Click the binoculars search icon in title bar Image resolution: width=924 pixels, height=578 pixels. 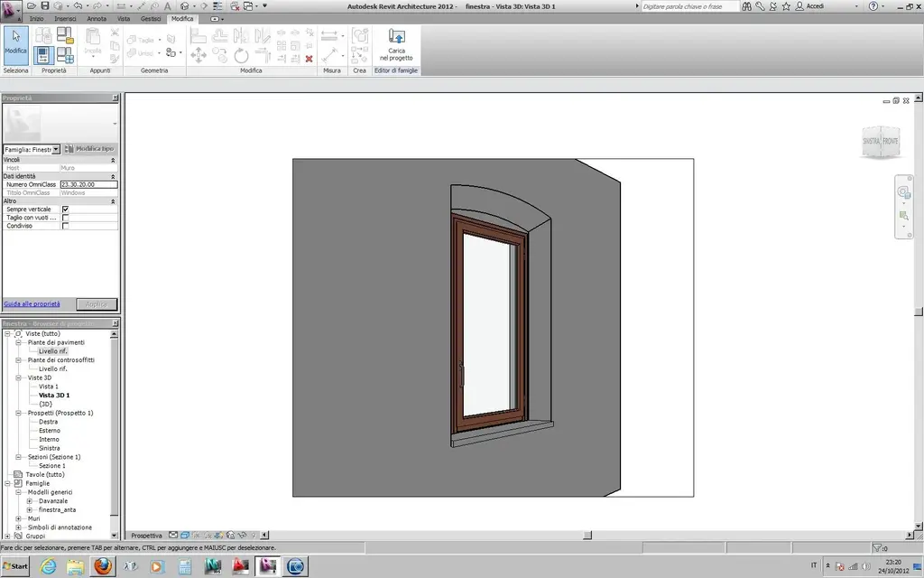(x=746, y=6)
